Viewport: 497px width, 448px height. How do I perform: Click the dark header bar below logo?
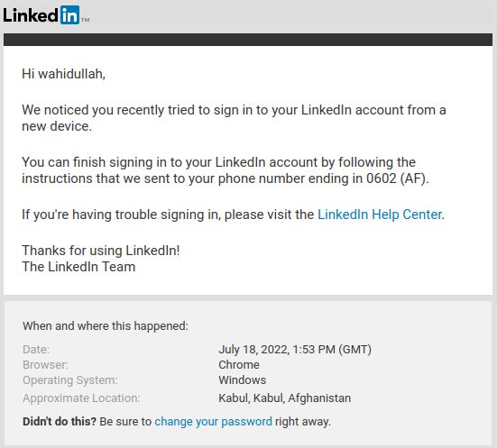[x=248, y=40]
